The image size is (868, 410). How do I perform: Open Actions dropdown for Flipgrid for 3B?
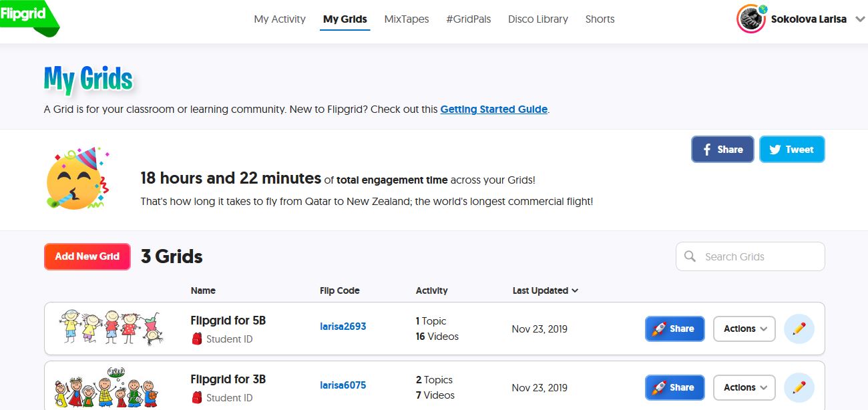[744, 387]
